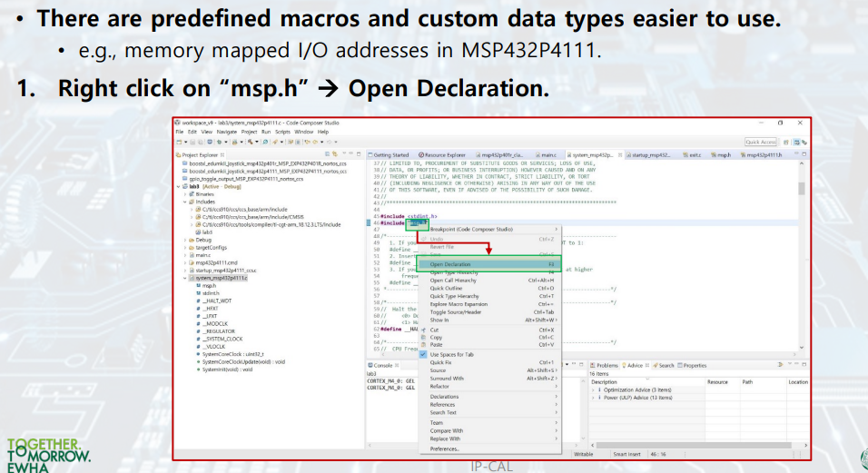Select startup_msp432p4111_ccs.c file

pos(225,271)
